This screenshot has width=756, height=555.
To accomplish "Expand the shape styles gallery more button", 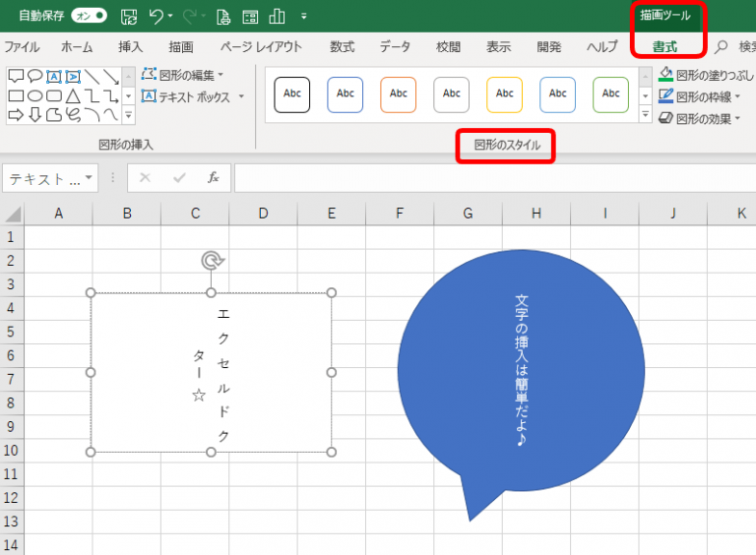I will click(x=645, y=116).
